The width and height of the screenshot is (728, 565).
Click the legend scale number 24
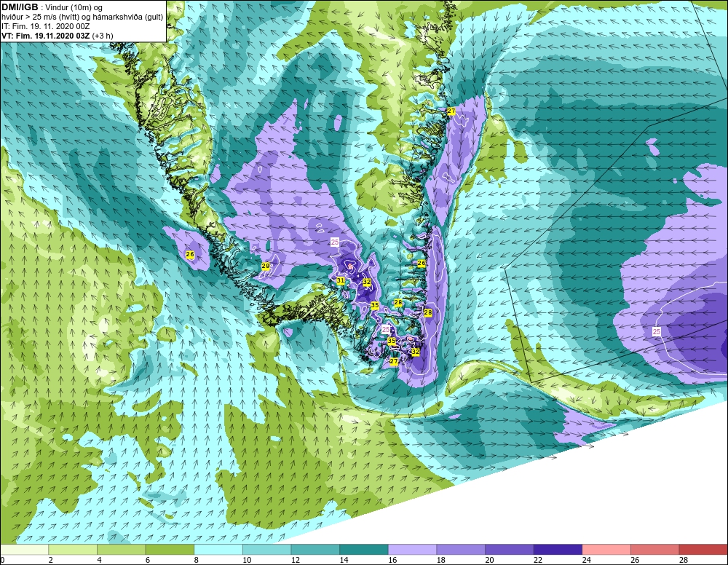coord(586,561)
